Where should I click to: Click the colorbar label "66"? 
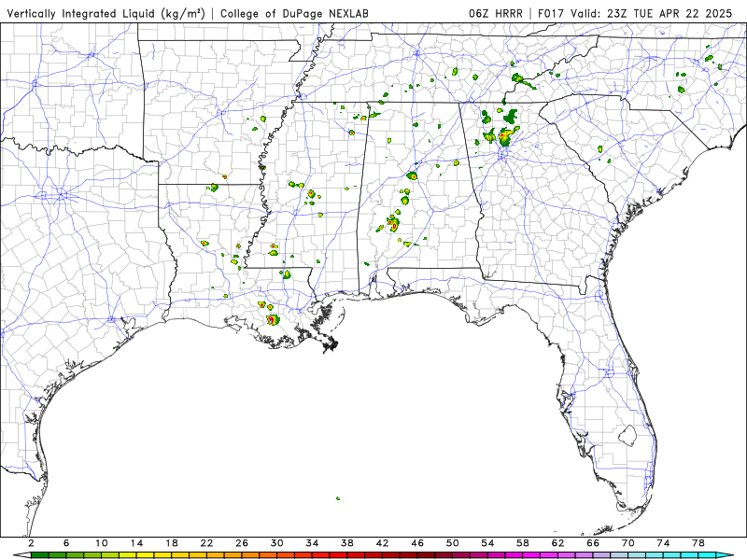click(593, 543)
